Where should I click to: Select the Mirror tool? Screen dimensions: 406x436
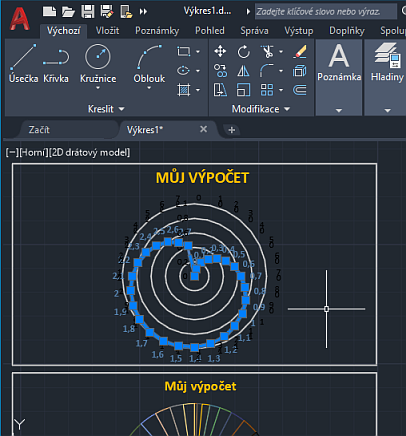pyautogui.click(x=243, y=71)
